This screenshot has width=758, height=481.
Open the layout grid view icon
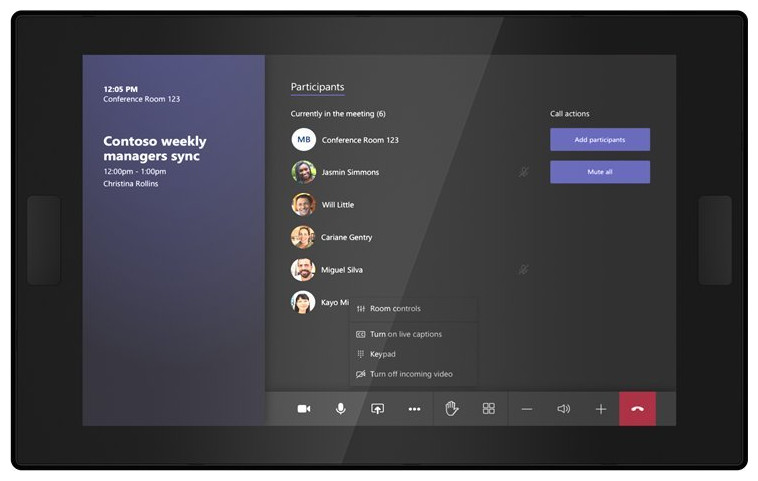click(x=489, y=409)
